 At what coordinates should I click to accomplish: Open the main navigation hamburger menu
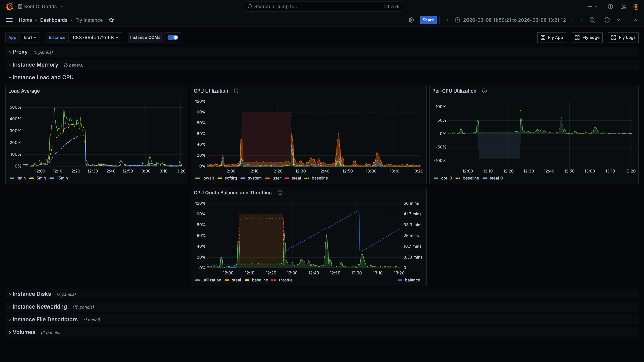(9, 20)
